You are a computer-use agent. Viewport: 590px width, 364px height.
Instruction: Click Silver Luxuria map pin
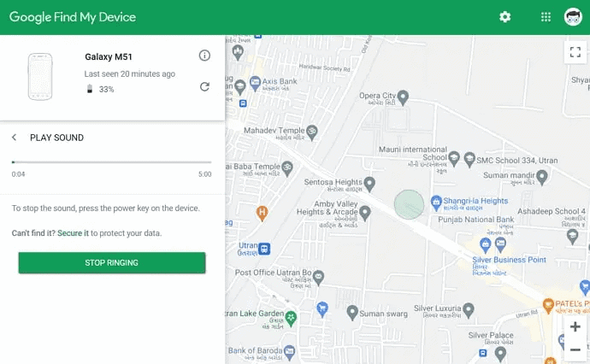[469, 311]
